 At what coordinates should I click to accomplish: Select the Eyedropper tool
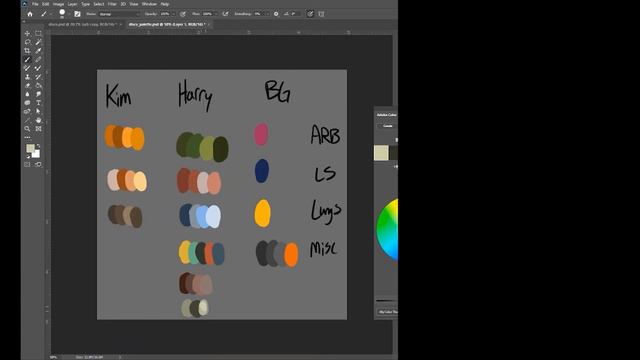click(38, 51)
